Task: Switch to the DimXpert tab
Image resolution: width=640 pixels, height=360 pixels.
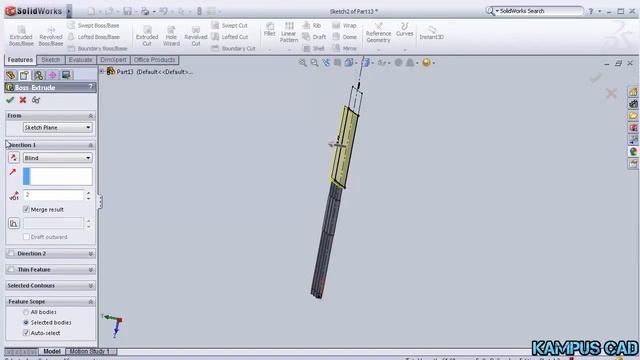Action: (x=113, y=60)
